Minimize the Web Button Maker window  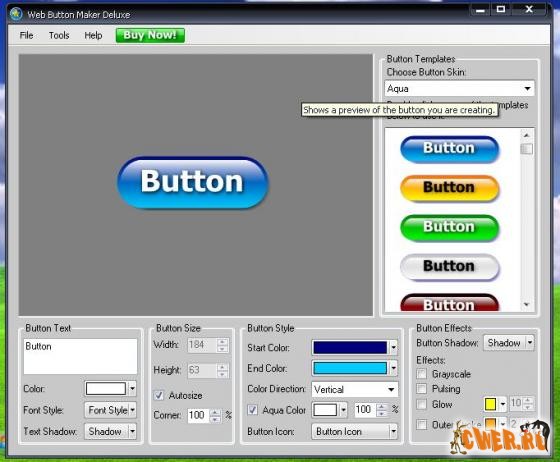point(480,9)
